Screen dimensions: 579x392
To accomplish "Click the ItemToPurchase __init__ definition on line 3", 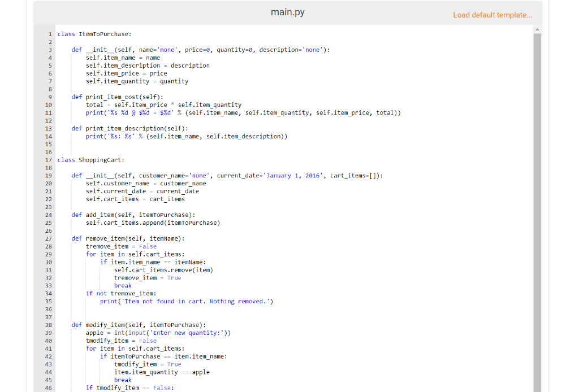I will [201, 50].
